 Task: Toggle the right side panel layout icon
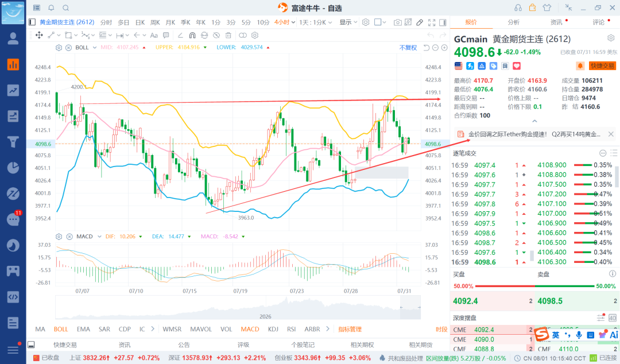coord(443,22)
